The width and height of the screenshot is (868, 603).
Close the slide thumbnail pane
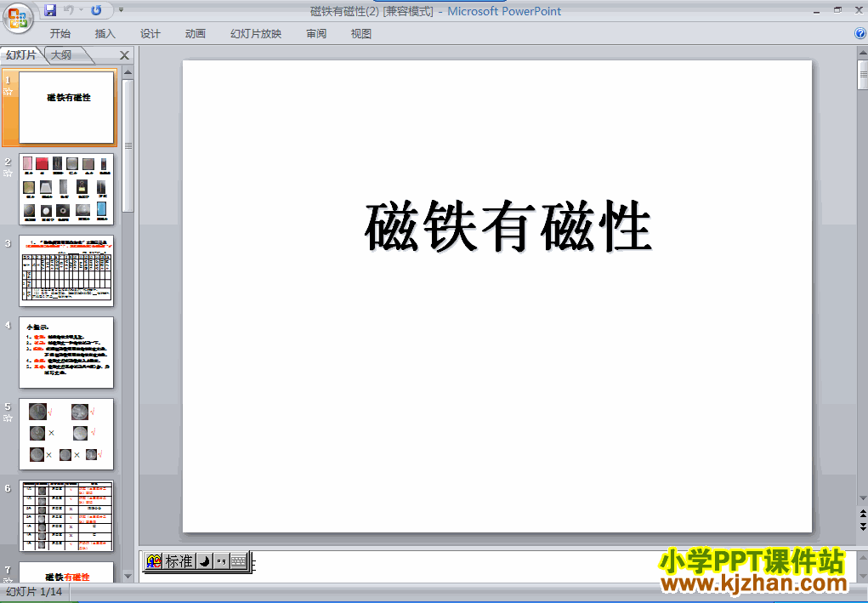125,55
